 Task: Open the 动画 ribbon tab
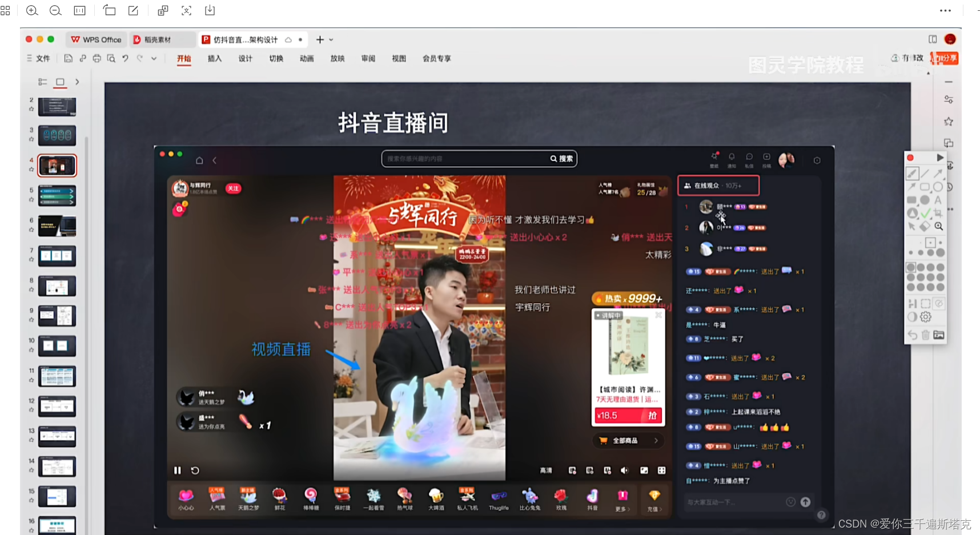coord(307,58)
